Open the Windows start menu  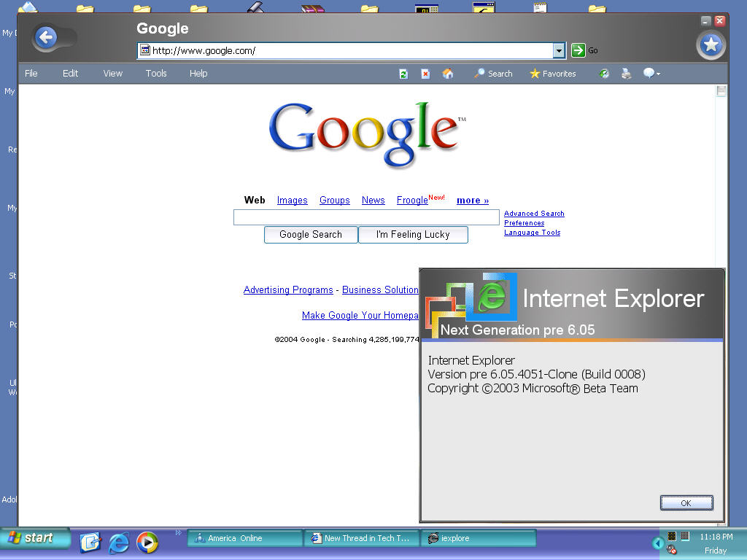pyautogui.click(x=34, y=539)
